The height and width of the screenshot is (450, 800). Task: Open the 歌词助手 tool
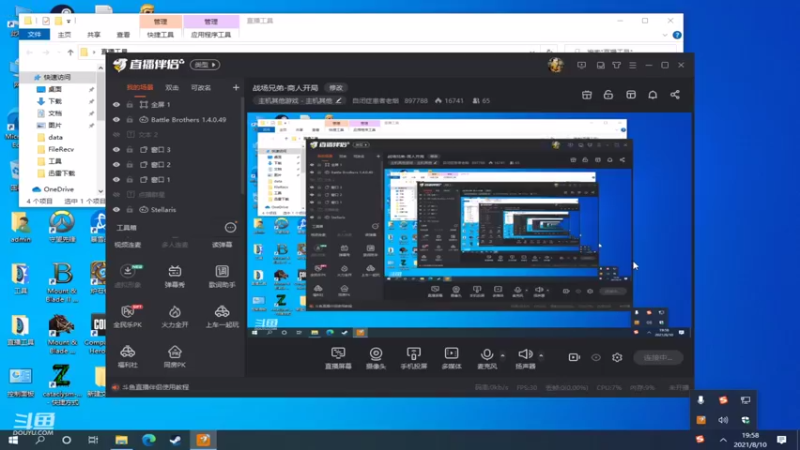click(x=222, y=277)
